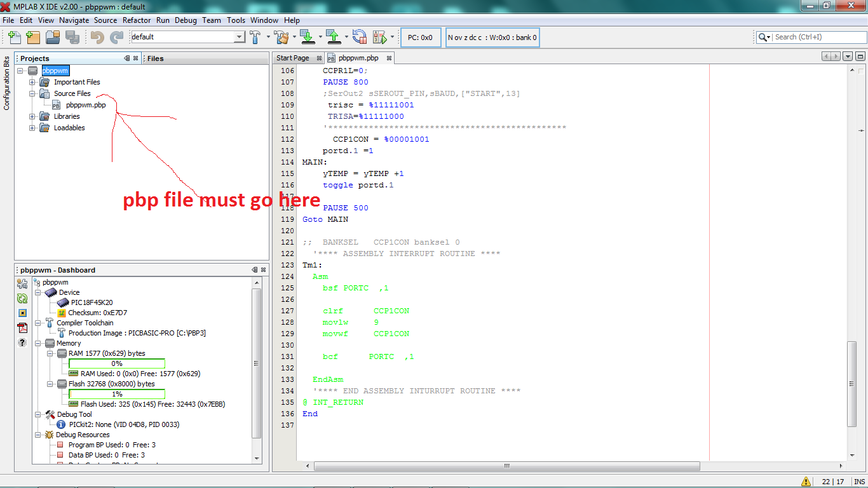868x488 pixels.
Task: Open the Read Device Memory dropdown arrow
Action: pyautogui.click(x=346, y=37)
